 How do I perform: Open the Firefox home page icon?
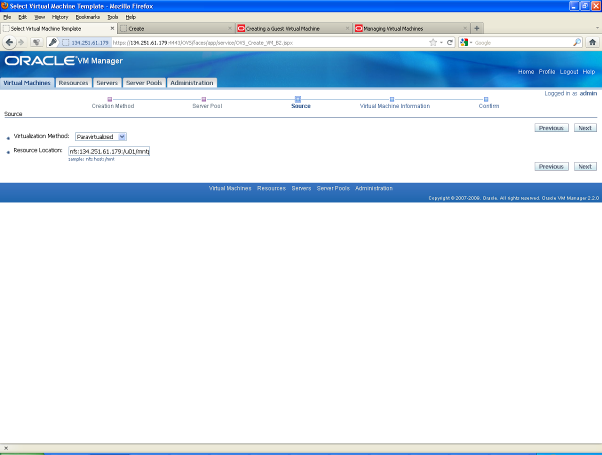tap(592, 43)
